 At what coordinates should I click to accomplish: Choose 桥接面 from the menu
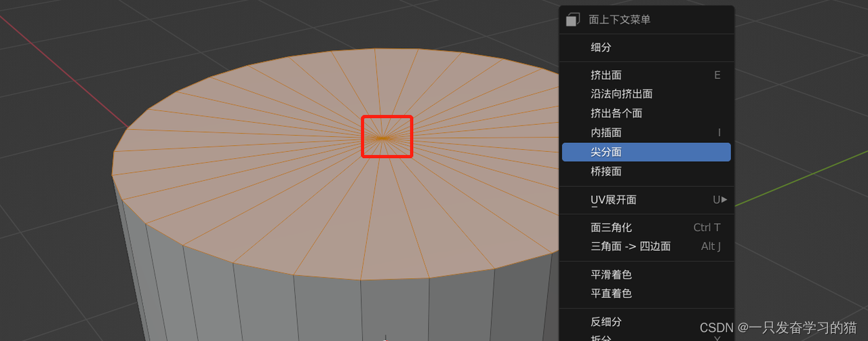646,172
